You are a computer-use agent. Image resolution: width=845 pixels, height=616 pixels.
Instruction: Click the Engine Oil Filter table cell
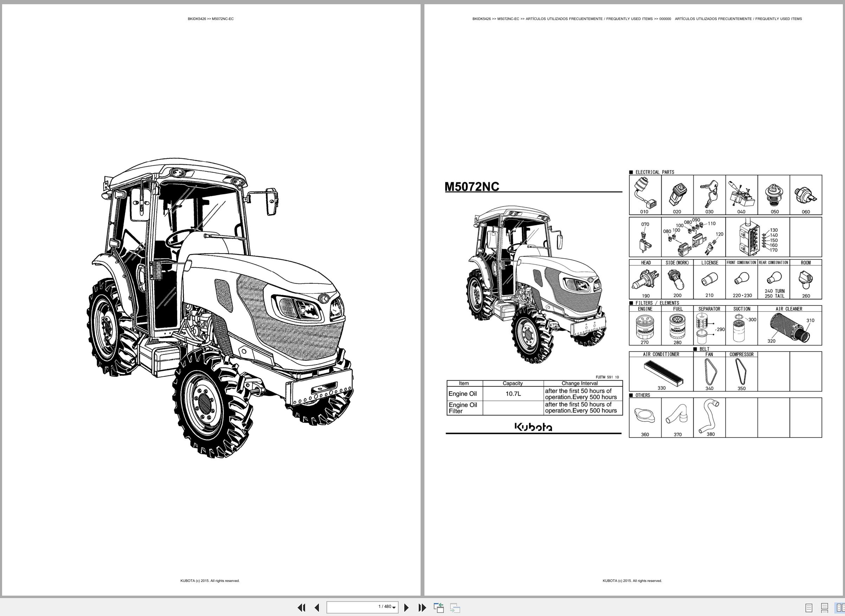coord(465,408)
